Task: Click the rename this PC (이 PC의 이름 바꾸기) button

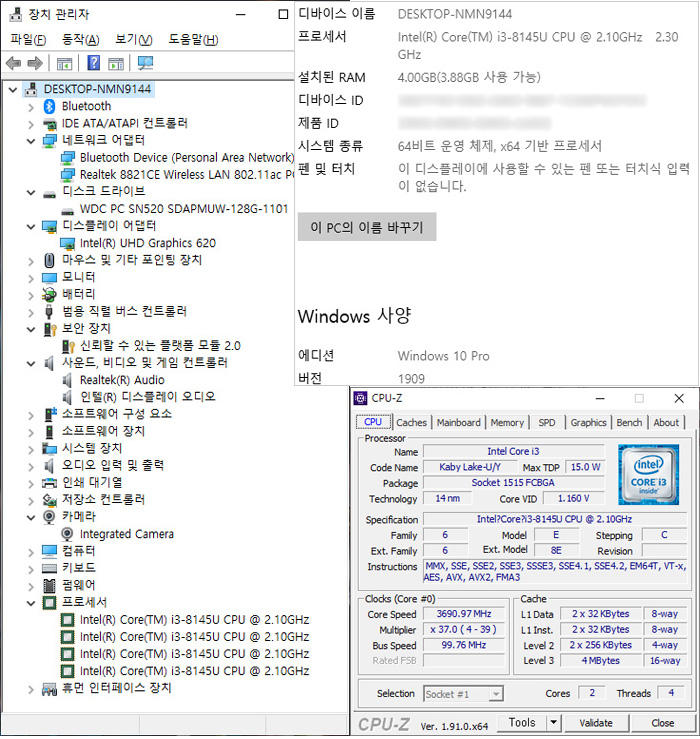Action: 367,227
